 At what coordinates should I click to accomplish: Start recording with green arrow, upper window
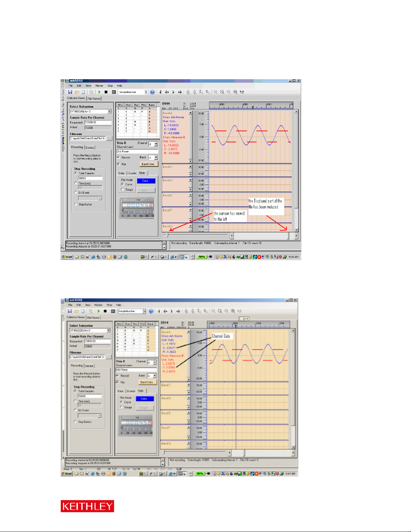pos(99,92)
